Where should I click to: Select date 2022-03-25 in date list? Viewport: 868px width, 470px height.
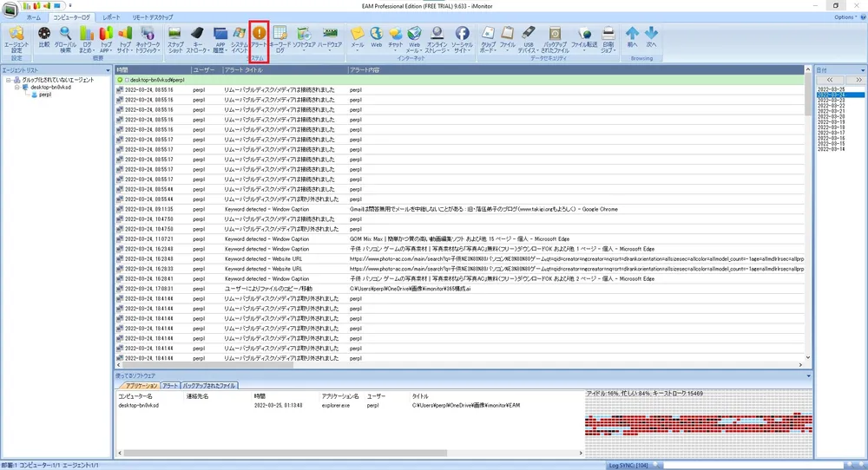tap(832, 89)
